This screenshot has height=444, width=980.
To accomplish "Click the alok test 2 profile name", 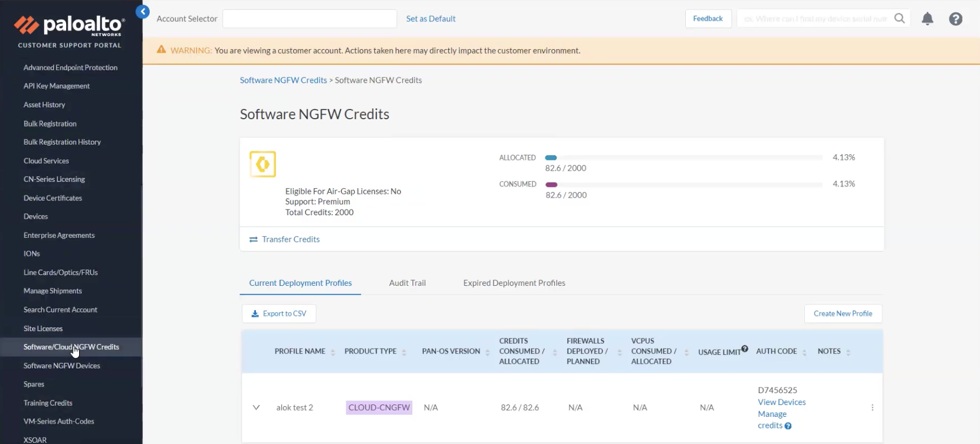I will [294, 407].
